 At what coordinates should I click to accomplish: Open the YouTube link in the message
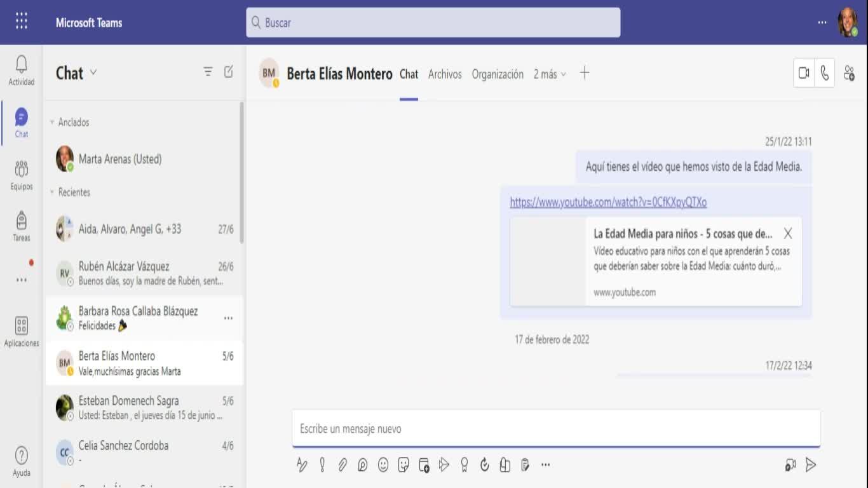(608, 203)
